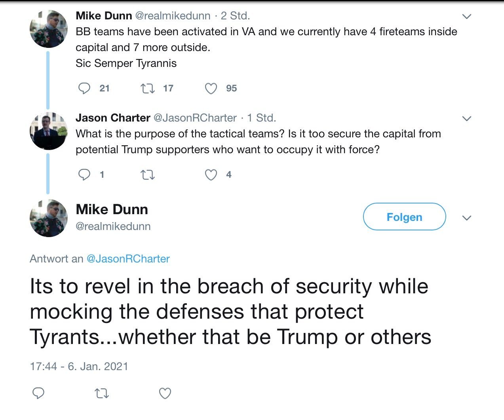Retweet the main tweet about Tyrants

(x=102, y=393)
